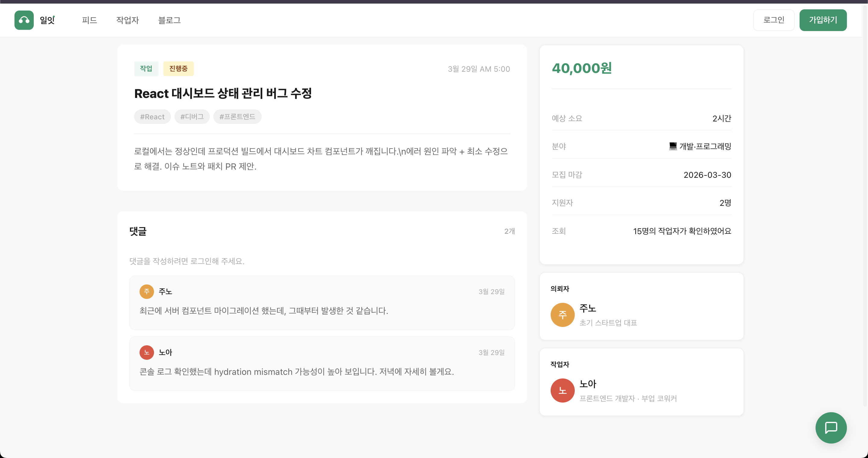
Task: Click the 로그인 button
Action: [x=774, y=20]
